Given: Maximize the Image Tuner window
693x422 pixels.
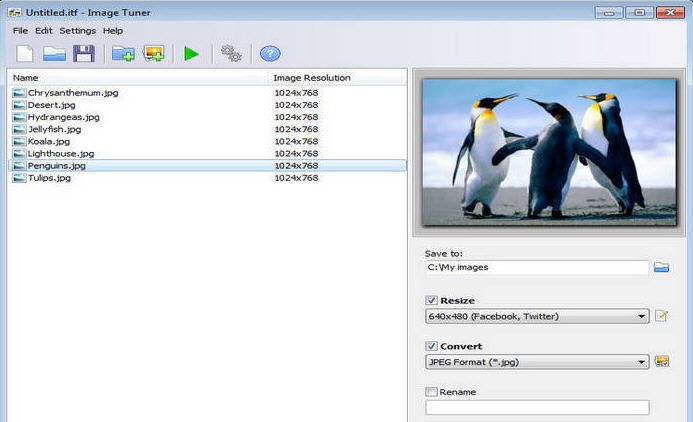Looking at the screenshot, I should tap(640, 12).
